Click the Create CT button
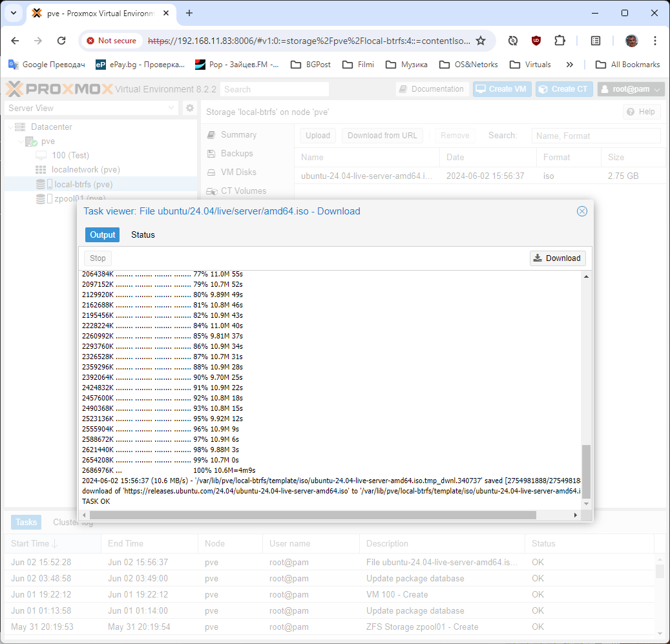This screenshot has width=670, height=644. (x=564, y=89)
